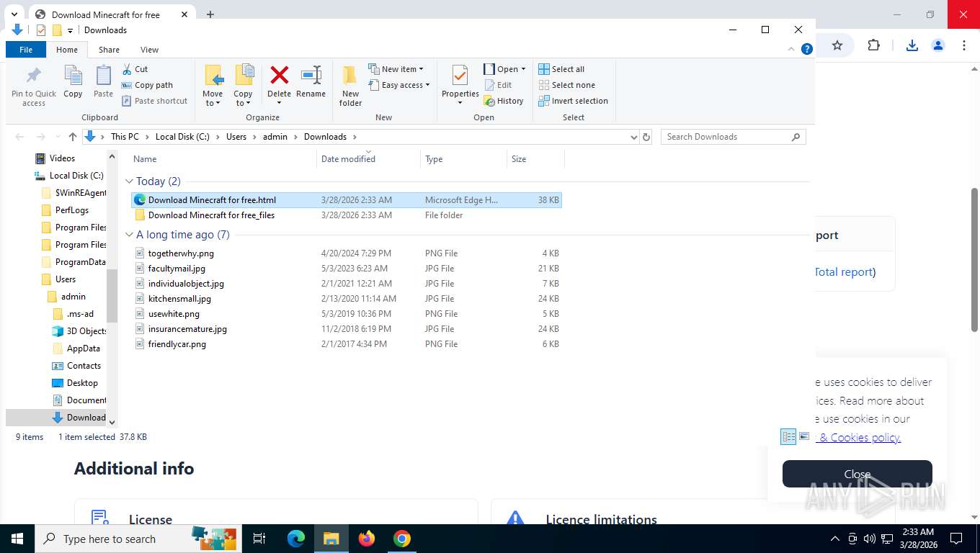This screenshot has width=980, height=553.
Task: Launch Firefox from taskbar
Action: 367,539
